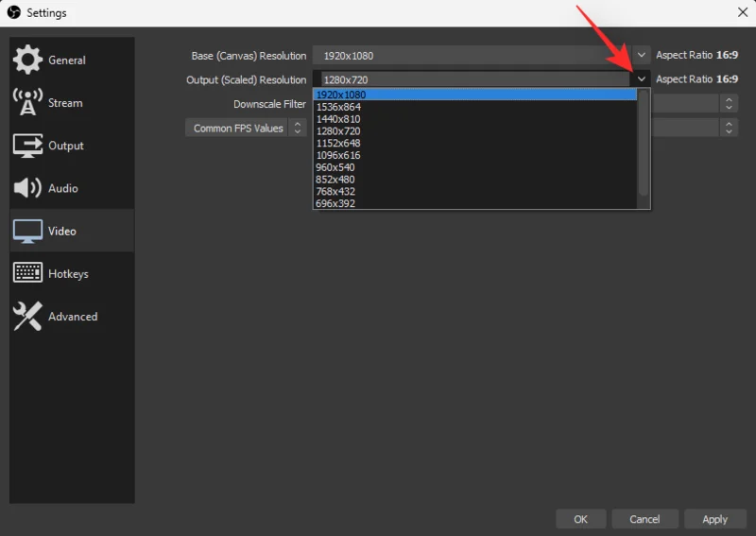Open the Hotkeys keyboard icon
The width and height of the screenshot is (756, 536).
27,273
